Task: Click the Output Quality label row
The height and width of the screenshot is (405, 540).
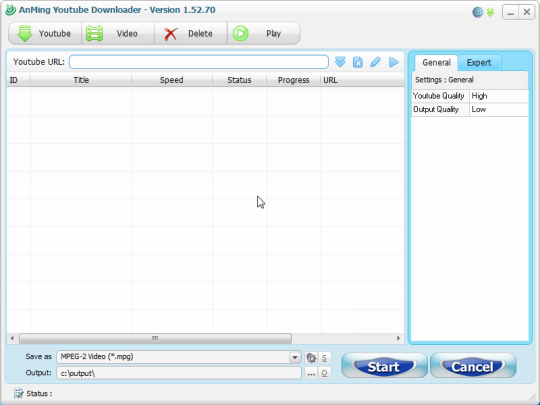Action: [440, 110]
